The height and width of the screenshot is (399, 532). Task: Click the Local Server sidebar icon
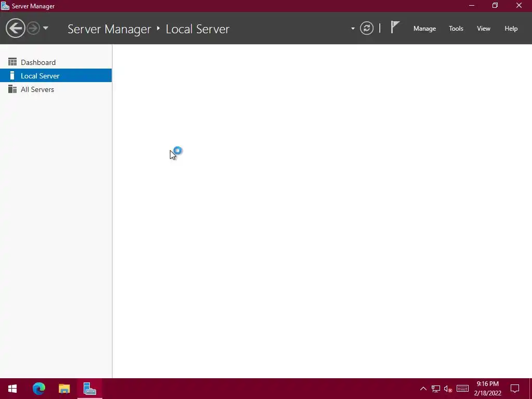(x=12, y=75)
